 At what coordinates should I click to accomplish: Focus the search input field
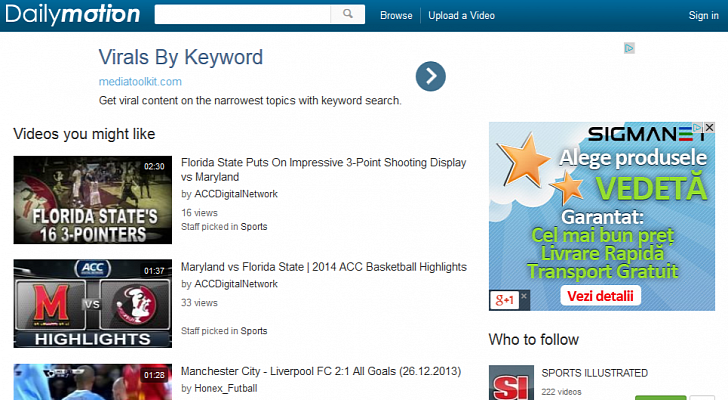(243, 15)
